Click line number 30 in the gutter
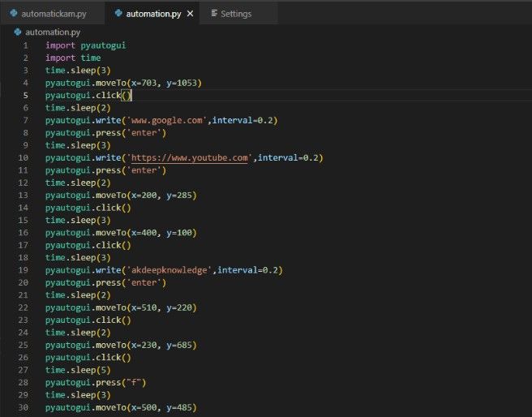532x417 pixels. point(23,407)
